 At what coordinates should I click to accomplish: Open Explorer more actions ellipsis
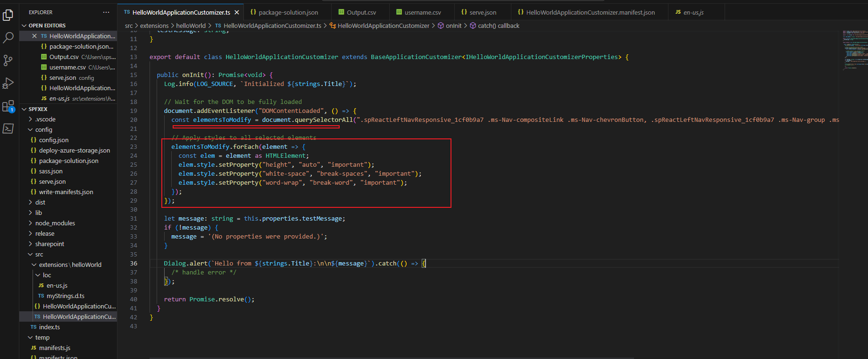[x=106, y=12]
